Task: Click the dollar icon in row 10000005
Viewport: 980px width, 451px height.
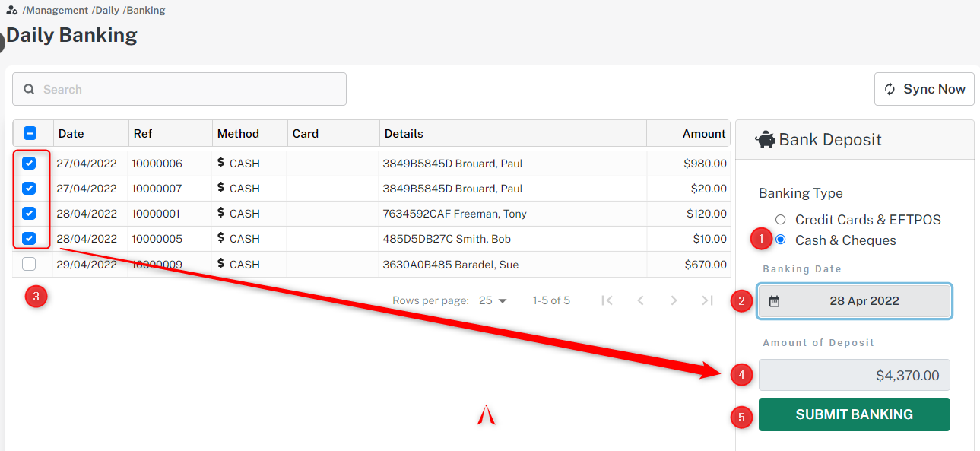Action: click(220, 238)
